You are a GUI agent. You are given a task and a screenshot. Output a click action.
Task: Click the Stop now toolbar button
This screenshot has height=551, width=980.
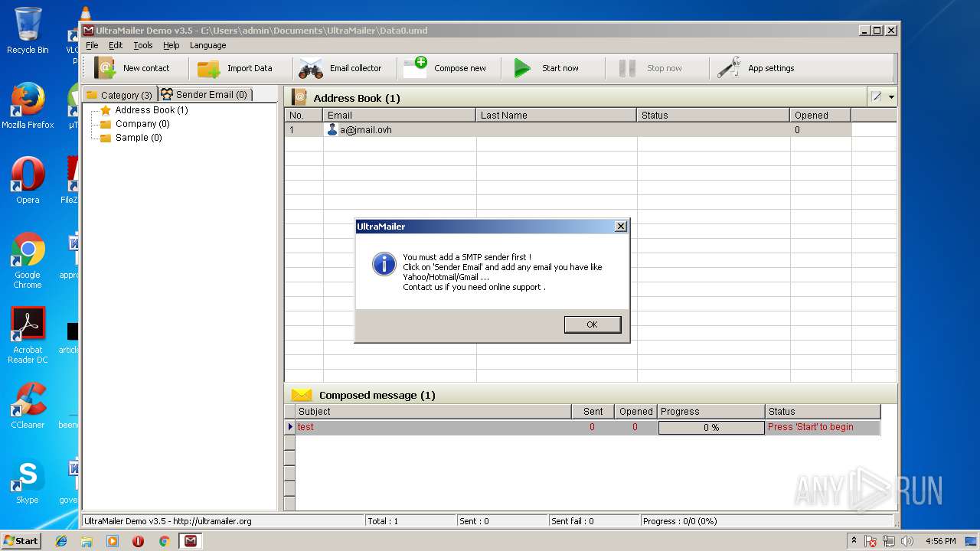[650, 68]
